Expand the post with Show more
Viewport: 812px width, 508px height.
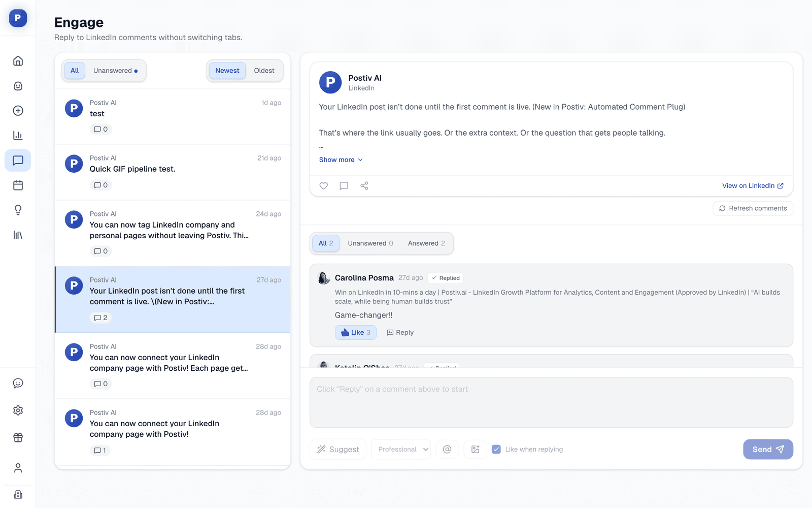[x=341, y=160]
